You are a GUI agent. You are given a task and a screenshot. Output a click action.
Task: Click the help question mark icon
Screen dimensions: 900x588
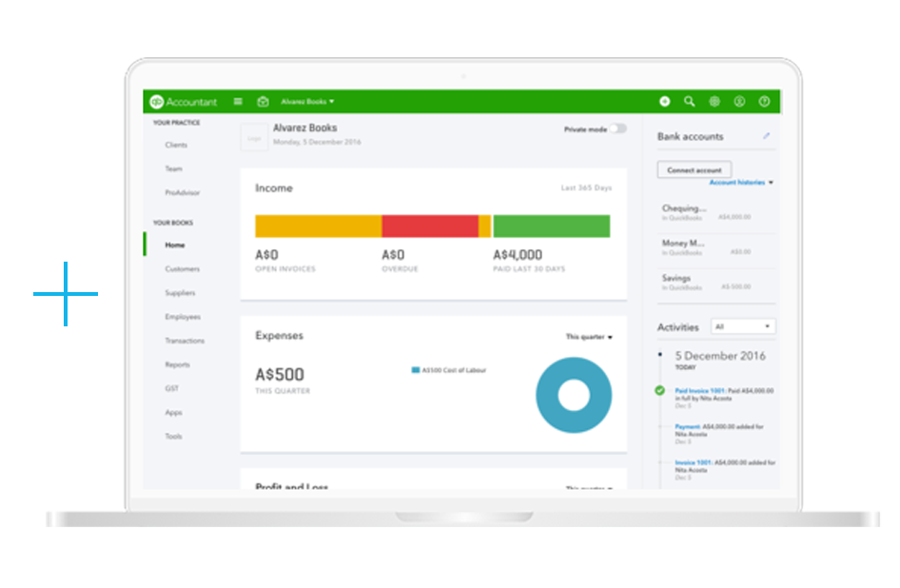765,102
